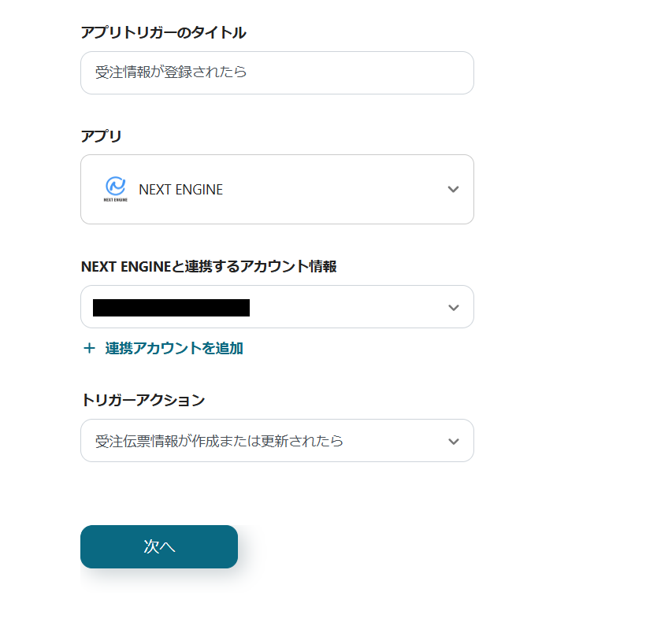The image size is (657, 644).
Task: Click the NEXT ENGINE text in app selector
Action: (180, 190)
